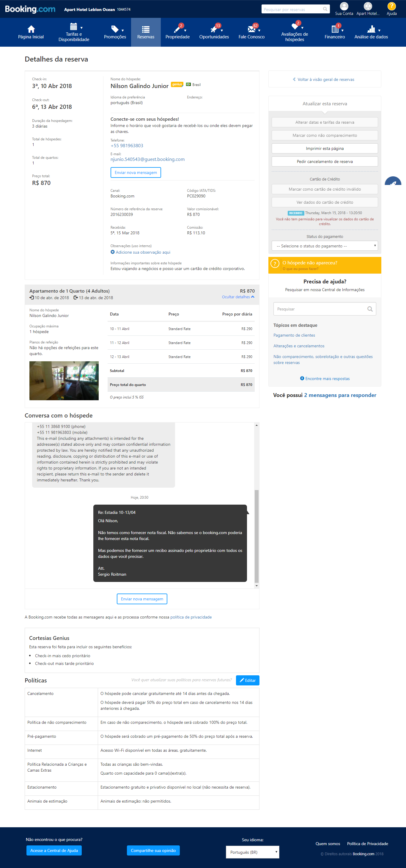Open the Apart Hotel account icon
406x868 pixels.
click(x=368, y=6)
